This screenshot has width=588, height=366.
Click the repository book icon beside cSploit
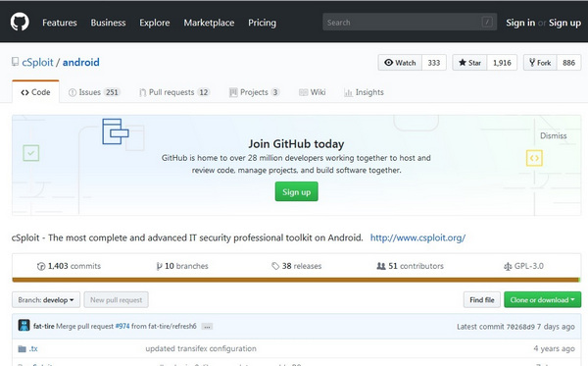[15, 62]
